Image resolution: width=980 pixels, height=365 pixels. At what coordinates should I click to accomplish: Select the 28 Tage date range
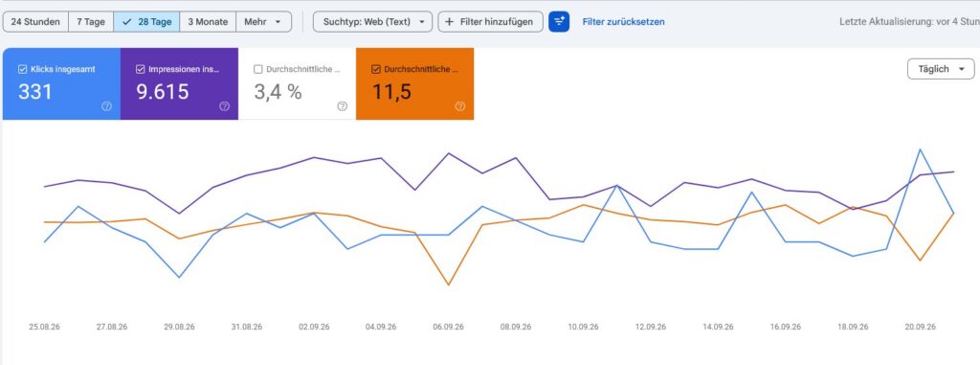click(x=146, y=21)
